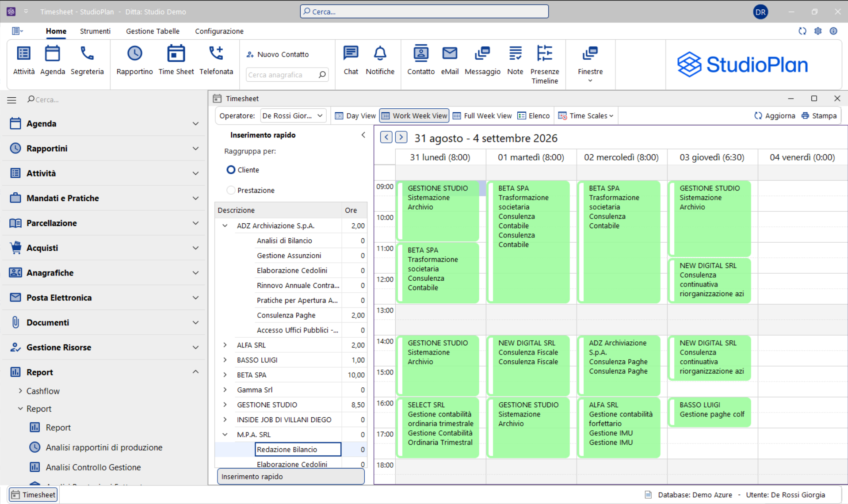Open the Contatto ribbon icon
Screen dimensions: 848x504
[x=420, y=60]
